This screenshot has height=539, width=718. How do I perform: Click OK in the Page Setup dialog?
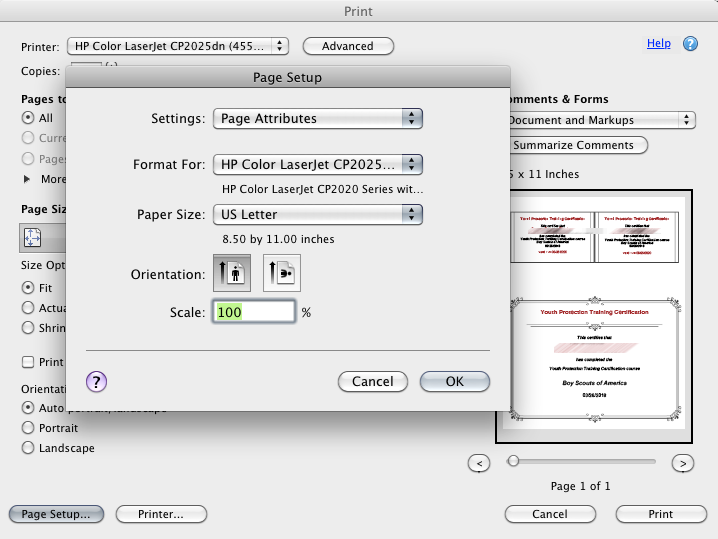[455, 381]
